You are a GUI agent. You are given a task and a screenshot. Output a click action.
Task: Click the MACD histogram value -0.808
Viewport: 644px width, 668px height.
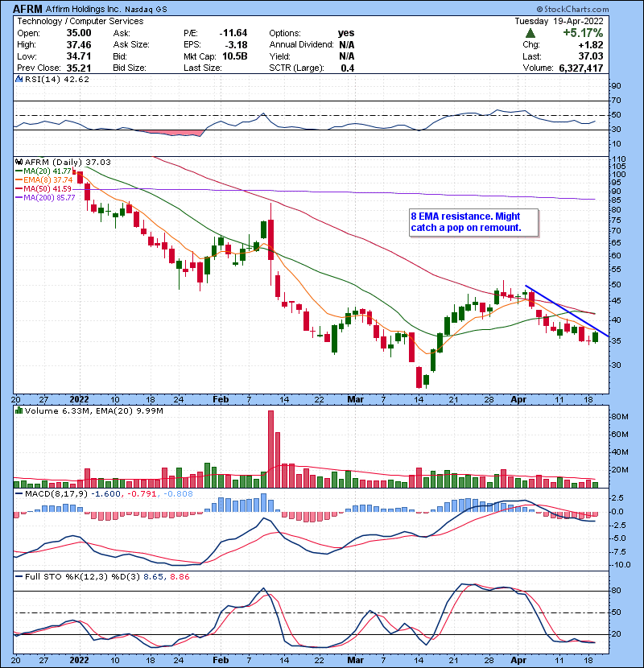[177, 494]
